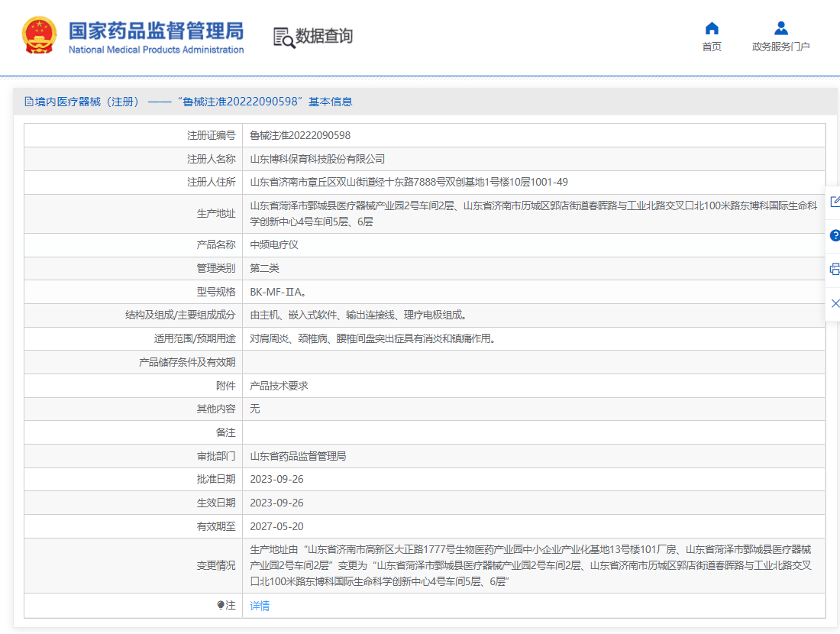840x634 pixels.
Task: Click the national emblem logo
Action: tap(39, 35)
